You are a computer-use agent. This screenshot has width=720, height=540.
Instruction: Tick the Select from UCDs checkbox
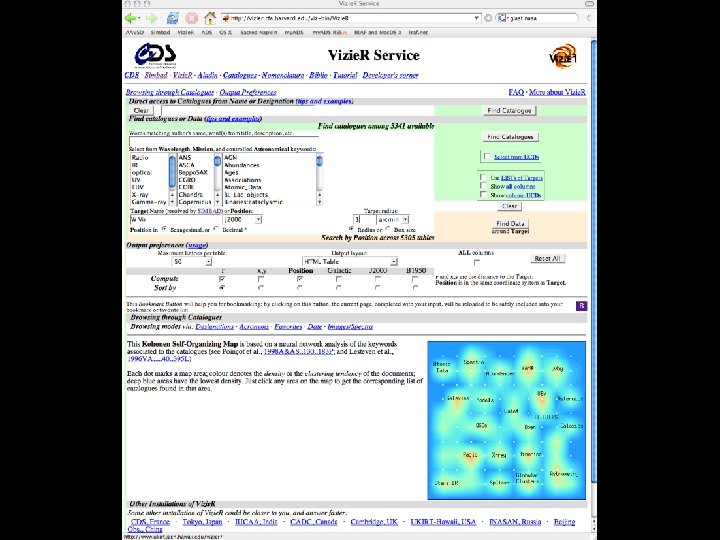pyautogui.click(x=487, y=156)
